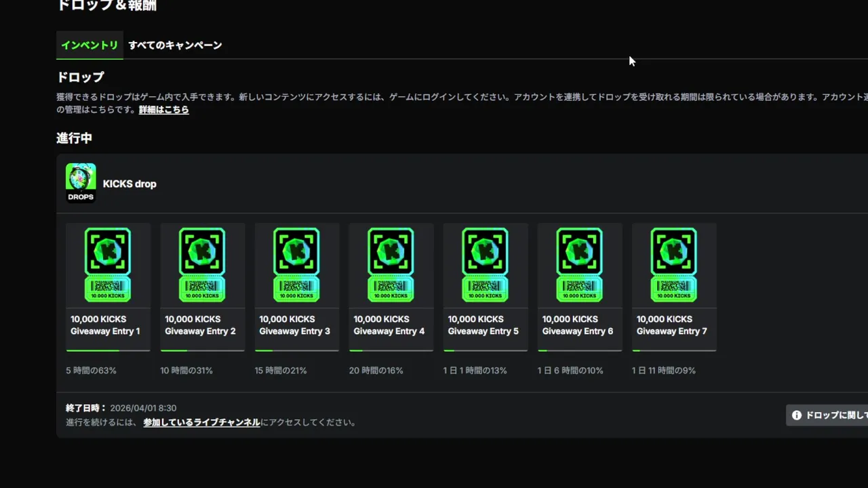Click the '10,000 KICKS Giveaway Entry 7' title
Viewport: 868px width, 488px height.
[x=671, y=325]
